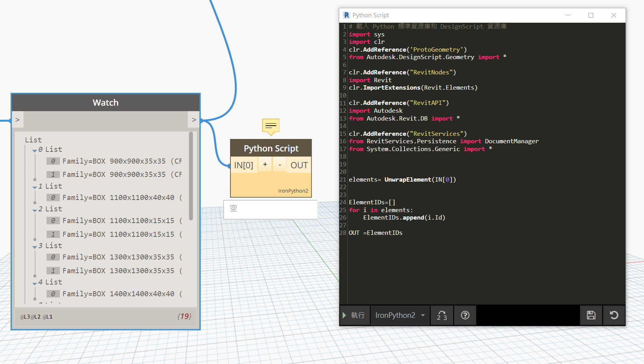Click the Watch node input port arrow

pyautogui.click(x=18, y=120)
